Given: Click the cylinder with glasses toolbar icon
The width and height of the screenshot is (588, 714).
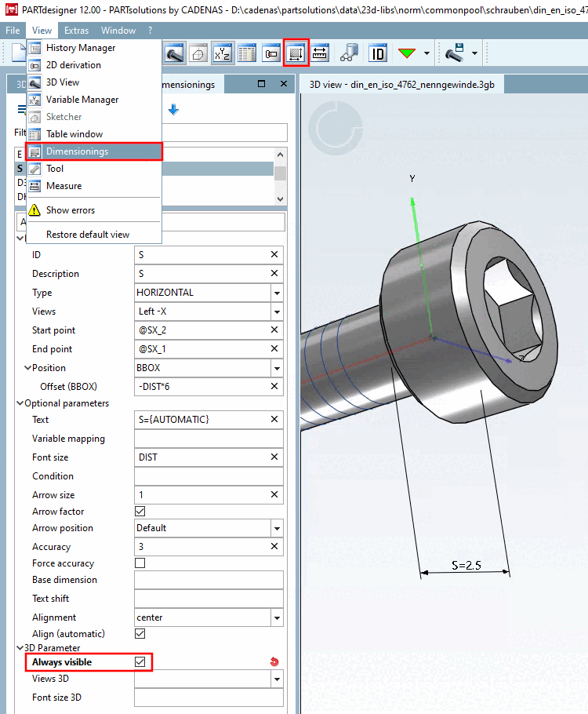Looking at the screenshot, I should [x=349, y=53].
